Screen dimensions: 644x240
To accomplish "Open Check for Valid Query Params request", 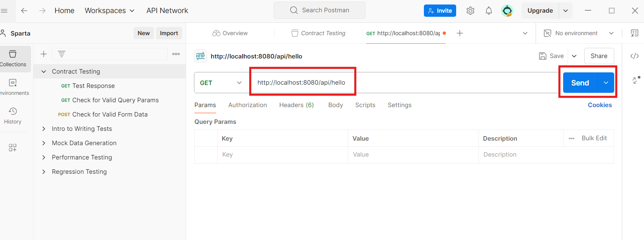I will (109, 100).
